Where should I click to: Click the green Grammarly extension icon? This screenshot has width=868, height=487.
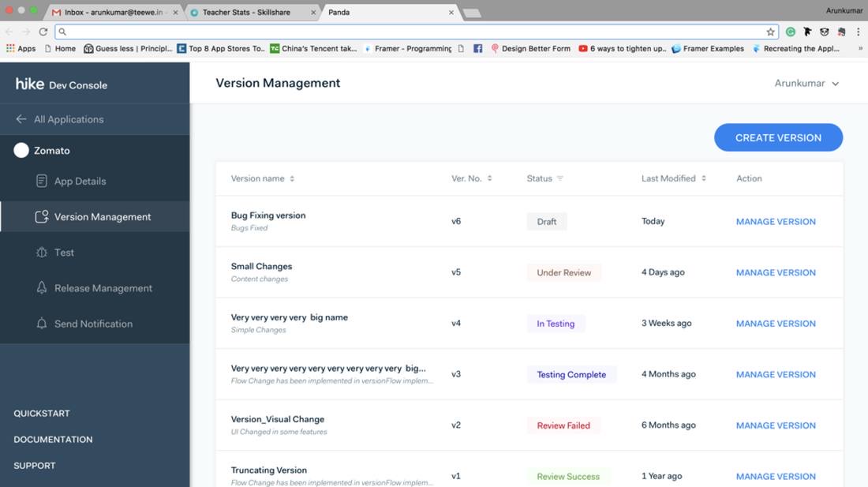coord(791,32)
